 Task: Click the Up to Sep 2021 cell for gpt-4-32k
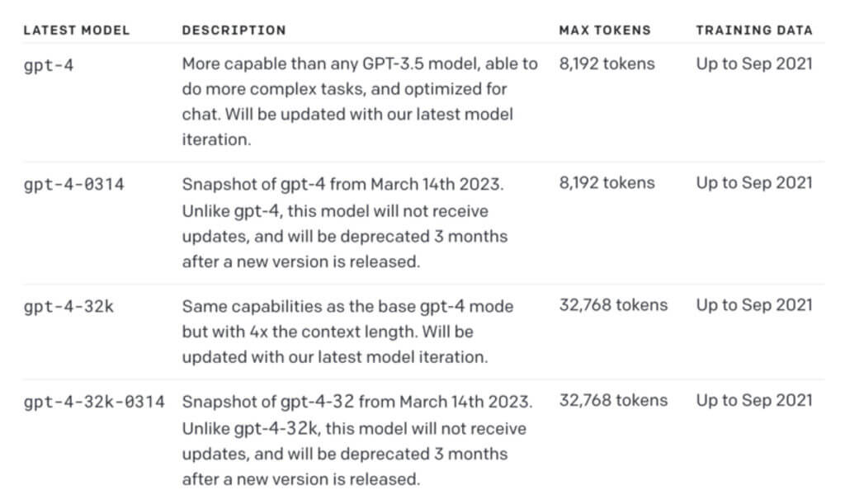[x=754, y=305]
